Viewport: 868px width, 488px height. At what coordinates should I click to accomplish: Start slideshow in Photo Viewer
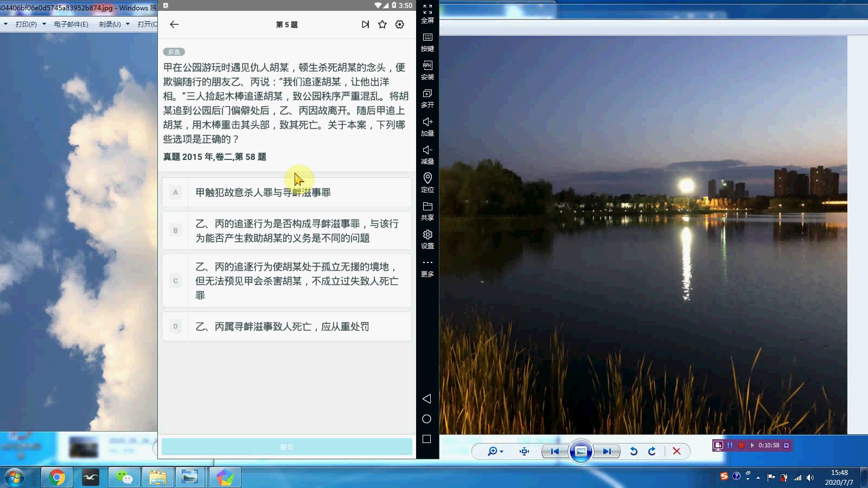click(x=580, y=451)
